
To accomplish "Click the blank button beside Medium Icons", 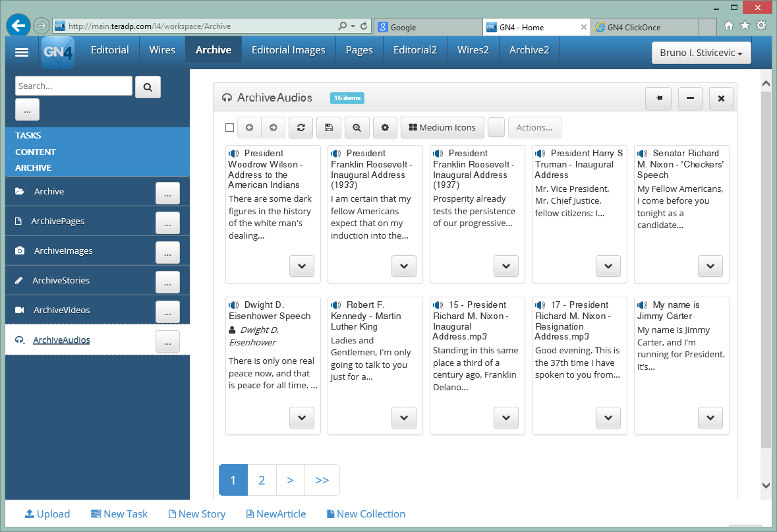I will pyautogui.click(x=496, y=127).
